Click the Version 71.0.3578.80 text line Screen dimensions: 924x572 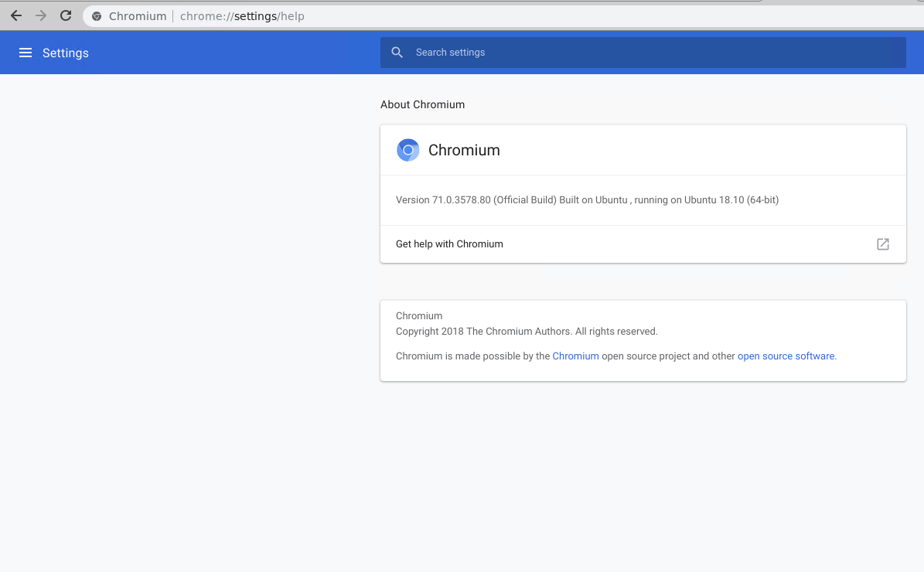coord(587,199)
